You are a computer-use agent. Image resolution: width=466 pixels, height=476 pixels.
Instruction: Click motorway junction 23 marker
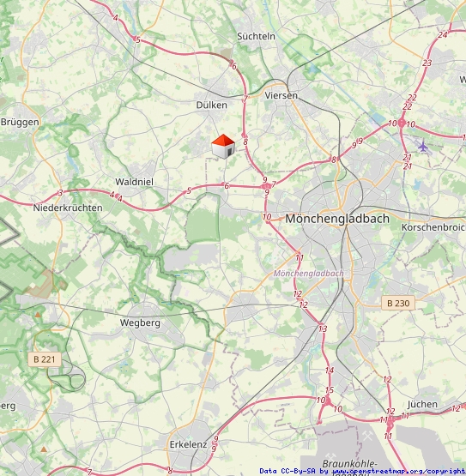point(427,63)
